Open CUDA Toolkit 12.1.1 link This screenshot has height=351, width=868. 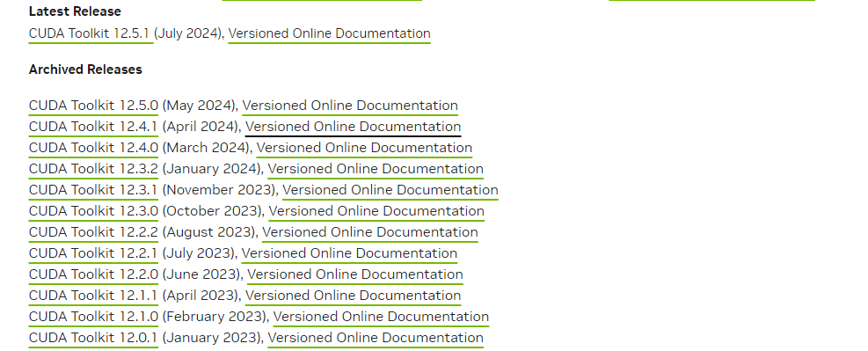click(93, 295)
